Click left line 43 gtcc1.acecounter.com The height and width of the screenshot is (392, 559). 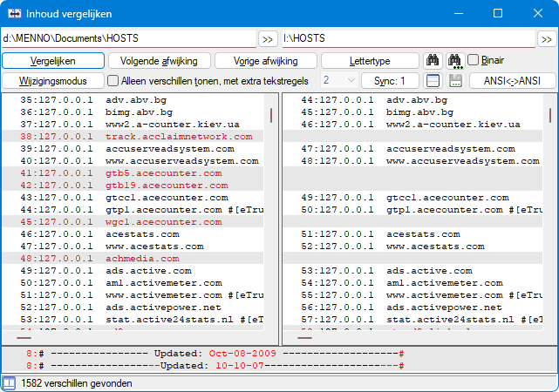point(133,198)
